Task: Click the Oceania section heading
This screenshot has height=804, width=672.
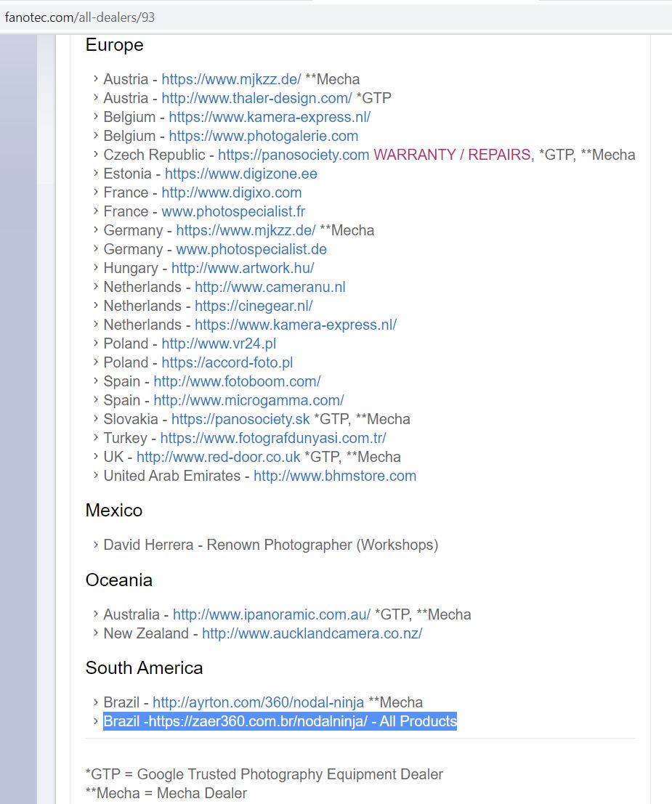Action: 119,580
